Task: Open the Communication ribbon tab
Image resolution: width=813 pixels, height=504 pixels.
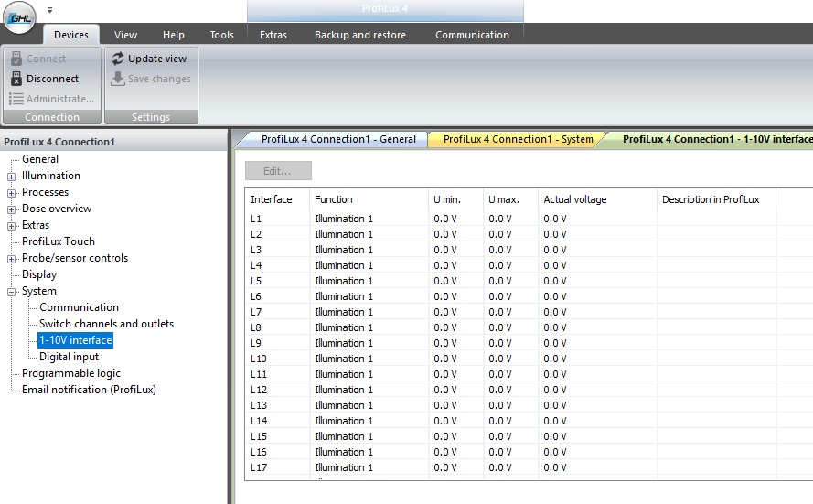Action: tap(472, 35)
